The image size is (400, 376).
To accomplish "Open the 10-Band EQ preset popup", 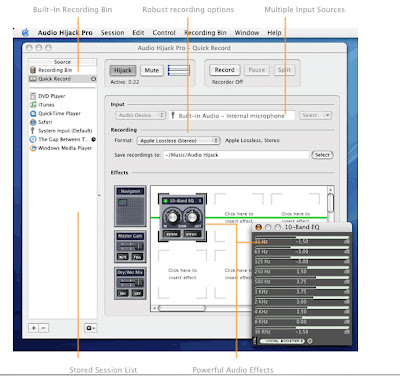I will [282, 341].
